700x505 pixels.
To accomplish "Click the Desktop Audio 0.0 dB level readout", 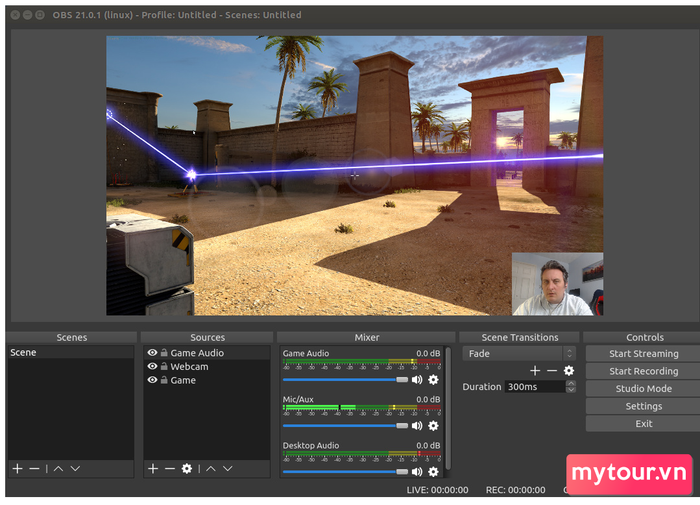I will tap(428, 445).
